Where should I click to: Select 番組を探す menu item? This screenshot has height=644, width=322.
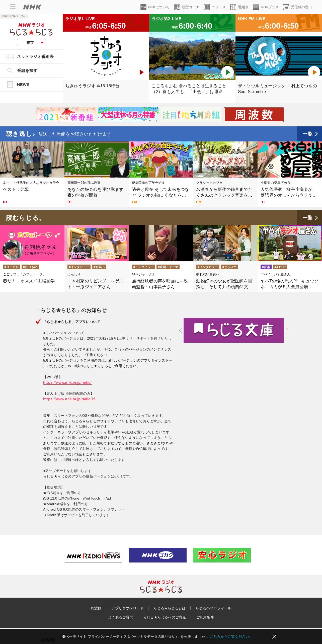tap(31, 71)
